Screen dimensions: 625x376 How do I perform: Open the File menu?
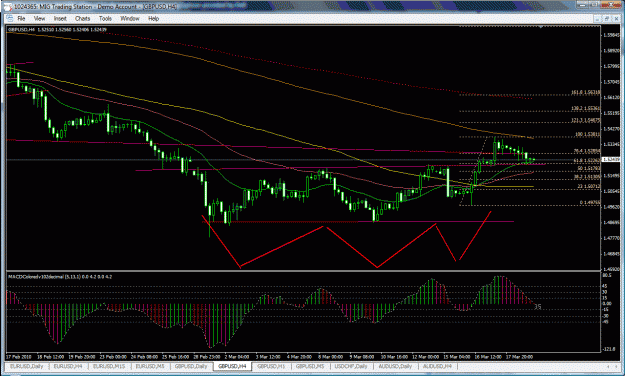(x=21, y=18)
